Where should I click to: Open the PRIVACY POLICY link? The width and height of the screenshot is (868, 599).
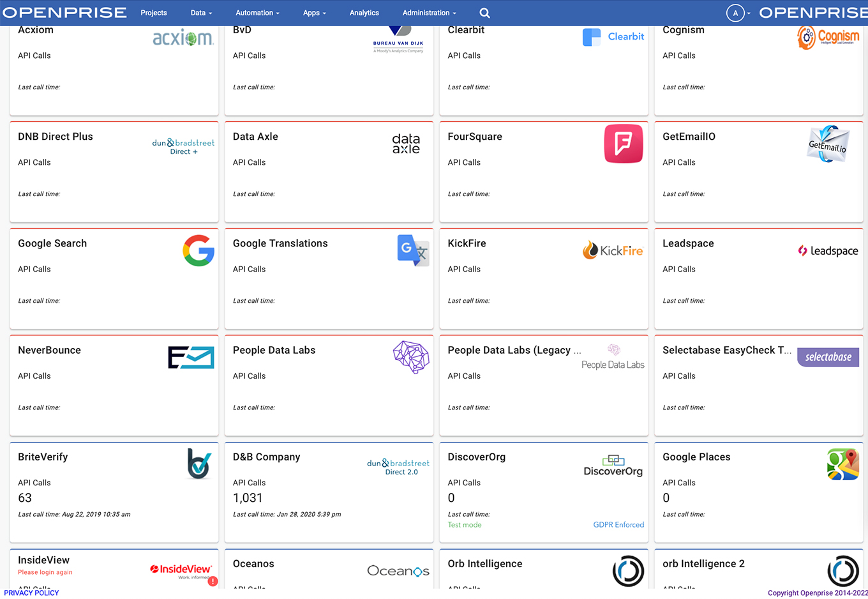pyautogui.click(x=31, y=593)
